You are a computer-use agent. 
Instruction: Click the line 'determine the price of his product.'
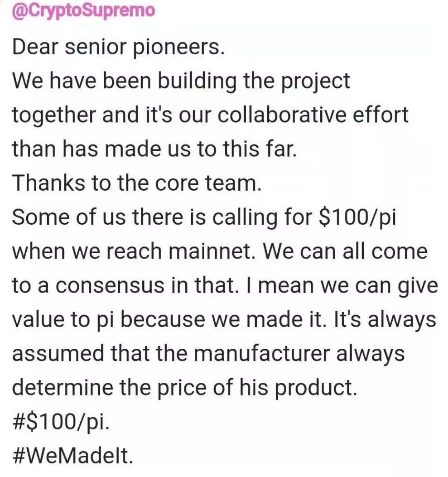point(184,388)
